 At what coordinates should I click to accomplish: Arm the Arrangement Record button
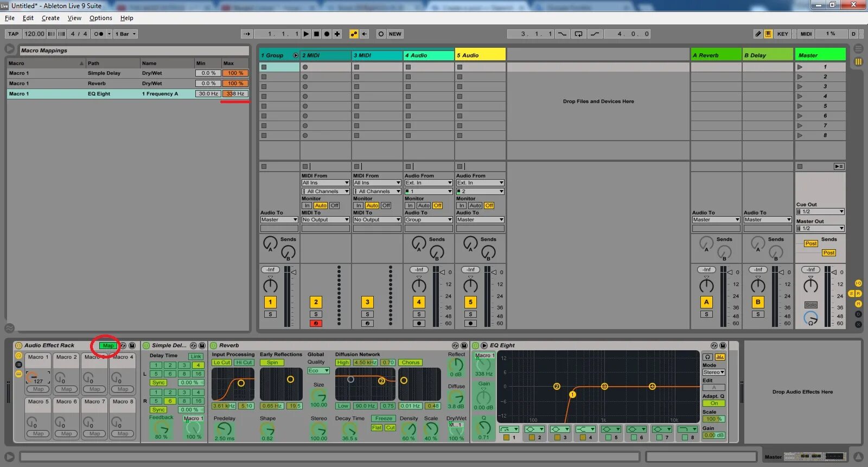pyautogui.click(x=327, y=34)
